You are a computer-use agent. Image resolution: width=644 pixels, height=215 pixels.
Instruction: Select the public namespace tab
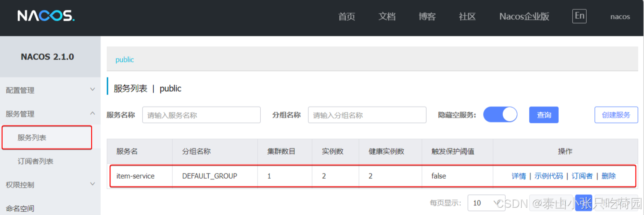click(125, 60)
